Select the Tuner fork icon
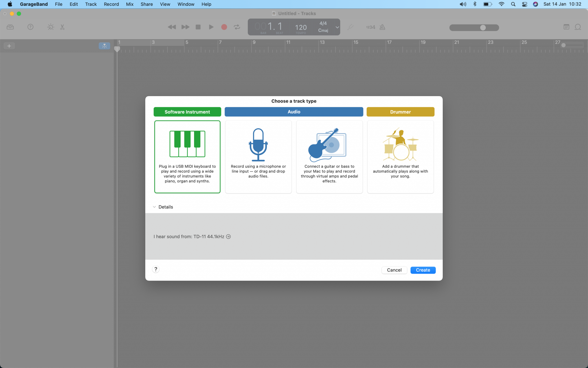The height and width of the screenshot is (368, 588). 351,27
